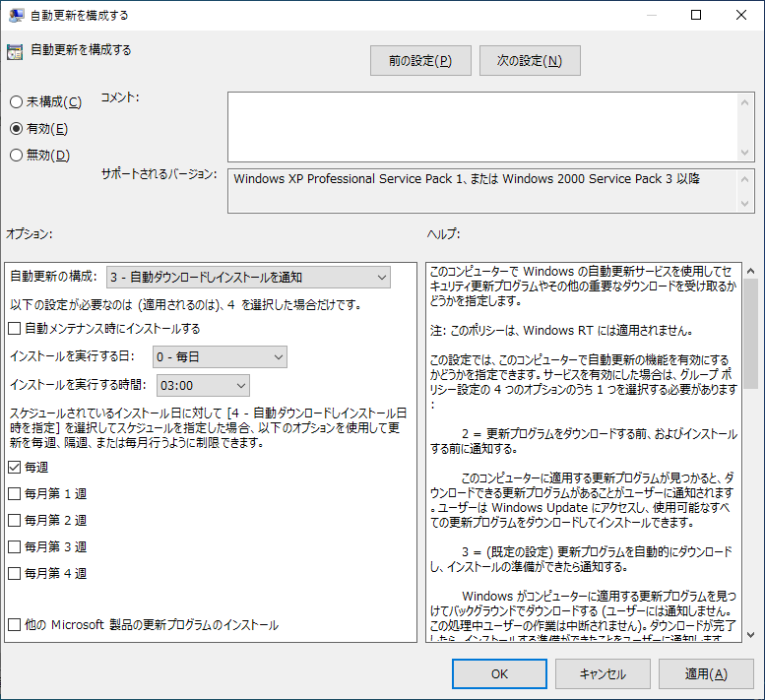This screenshot has height=700, width=765.
Task: Click the policy window title bar icon
Action: pos(16,15)
